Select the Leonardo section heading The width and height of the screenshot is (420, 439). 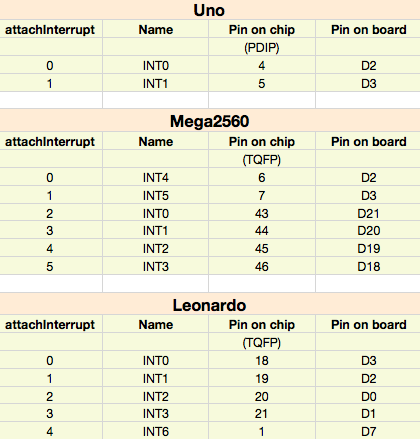209,305
